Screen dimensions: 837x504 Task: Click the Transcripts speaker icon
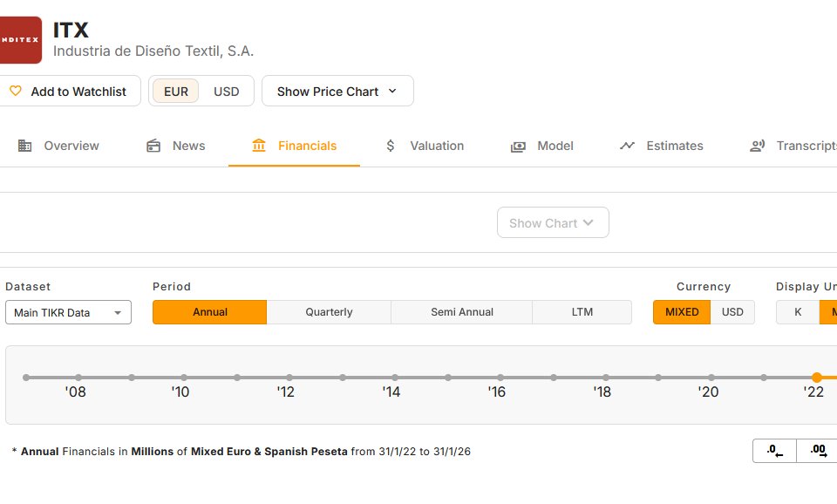pyautogui.click(x=757, y=146)
